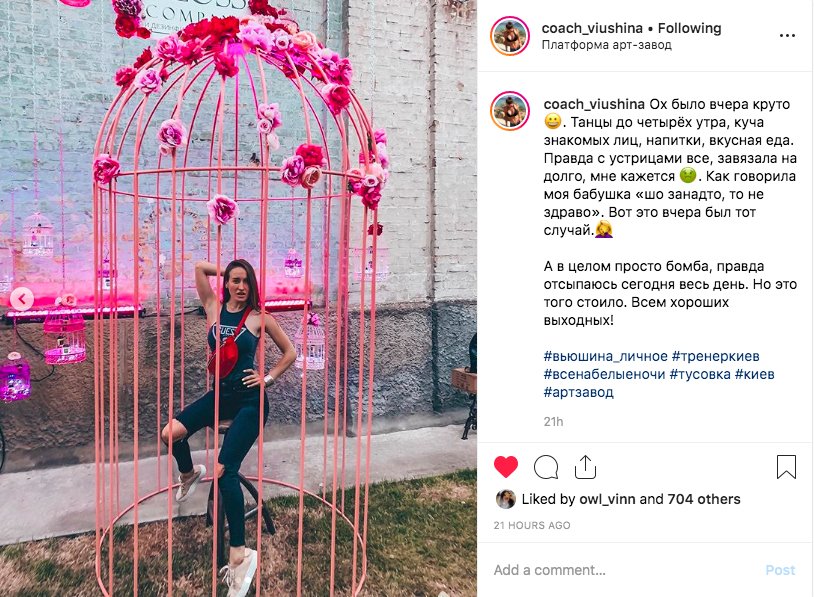Open the #артзавод hashtag
The height and width of the screenshot is (597, 814).
[x=578, y=392]
